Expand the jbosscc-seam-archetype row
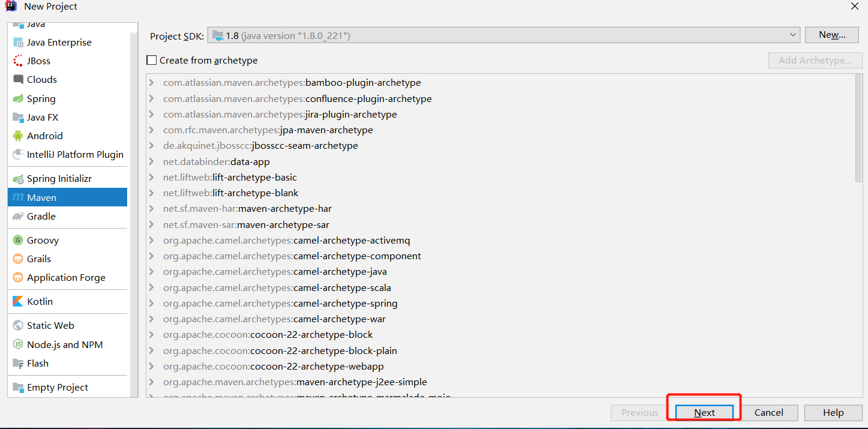The image size is (868, 429). coord(152,146)
